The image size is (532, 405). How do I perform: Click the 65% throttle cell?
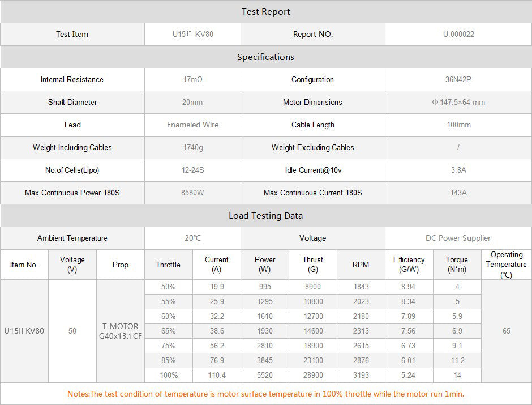[x=168, y=331]
